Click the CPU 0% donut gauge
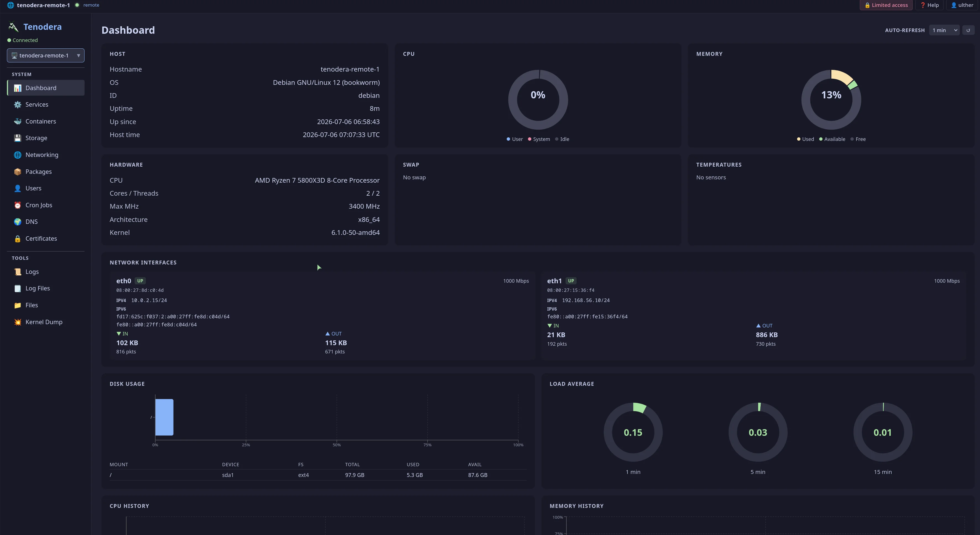980x535 pixels. click(538, 100)
